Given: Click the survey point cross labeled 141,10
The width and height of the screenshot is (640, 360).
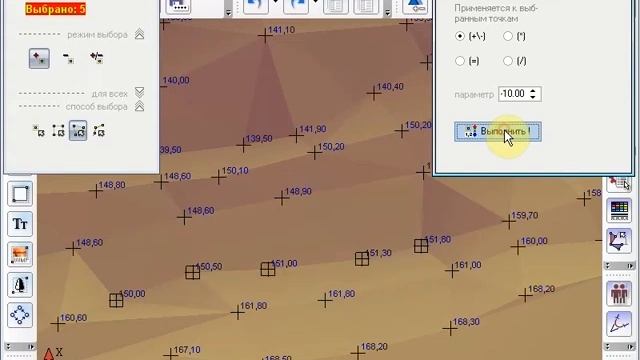Looking at the screenshot, I should coord(265,36).
